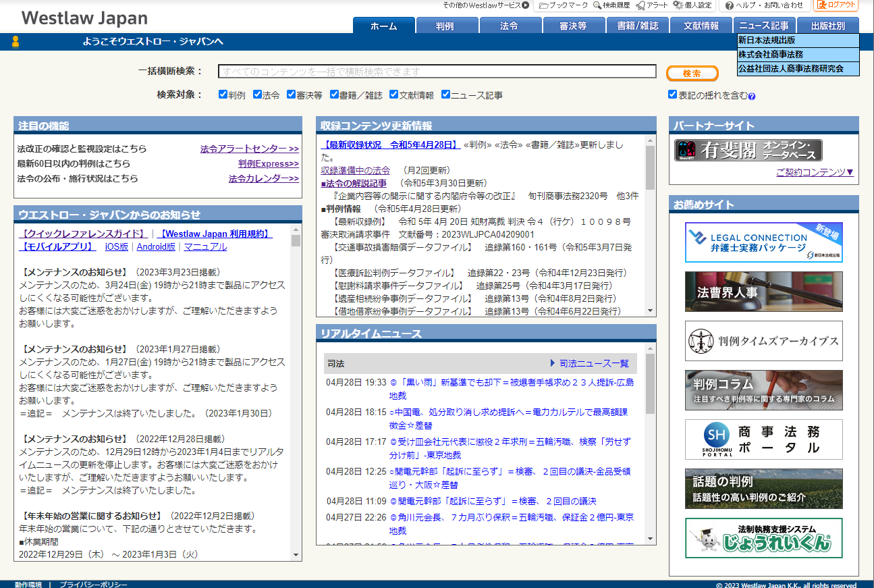This screenshot has height=588, width=874.
Task: Click scroll-down arrow in 収録コンテンツ更新情報 panel
Action: click(651, 311)
